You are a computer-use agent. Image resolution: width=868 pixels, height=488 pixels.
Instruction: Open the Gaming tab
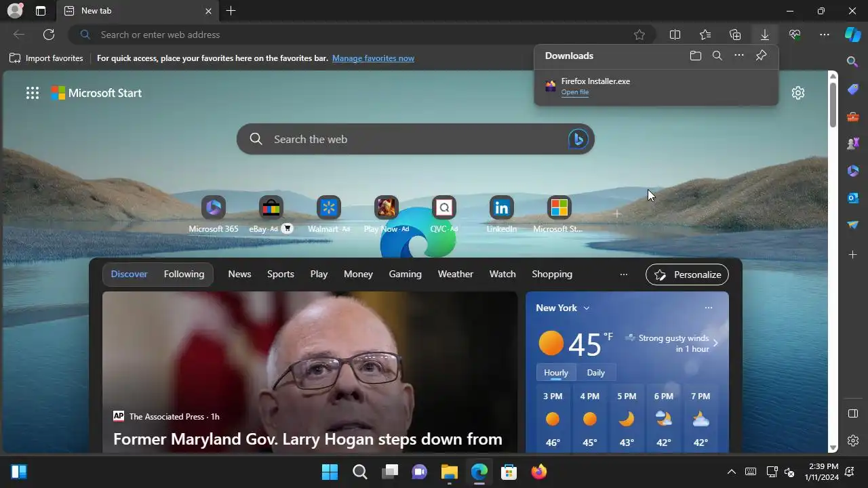[406, 274]
